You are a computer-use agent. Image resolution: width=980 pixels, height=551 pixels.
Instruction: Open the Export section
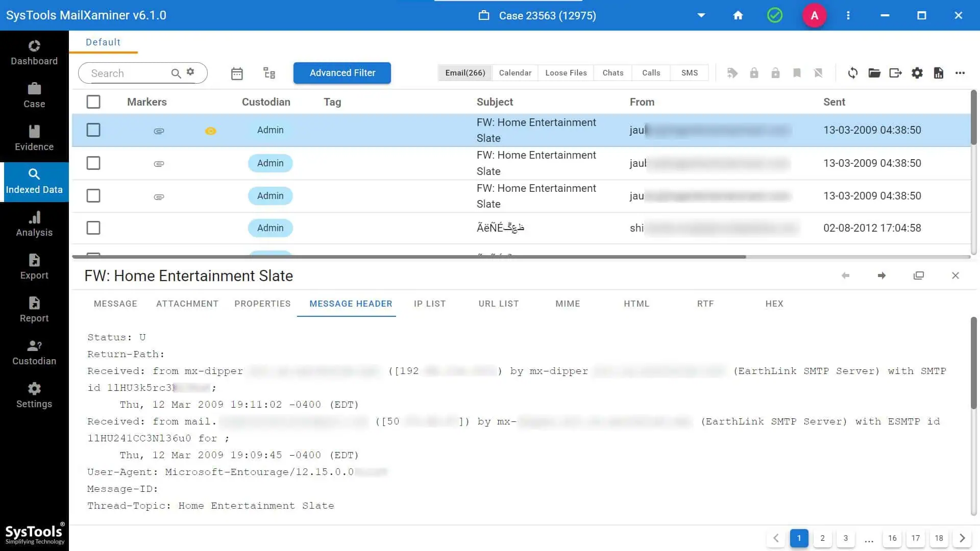pyautogui.click(x=34, y=267)
